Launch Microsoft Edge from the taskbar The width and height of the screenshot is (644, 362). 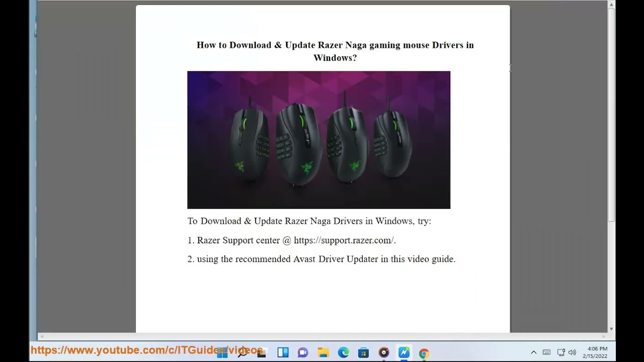(x=343, y=353)
